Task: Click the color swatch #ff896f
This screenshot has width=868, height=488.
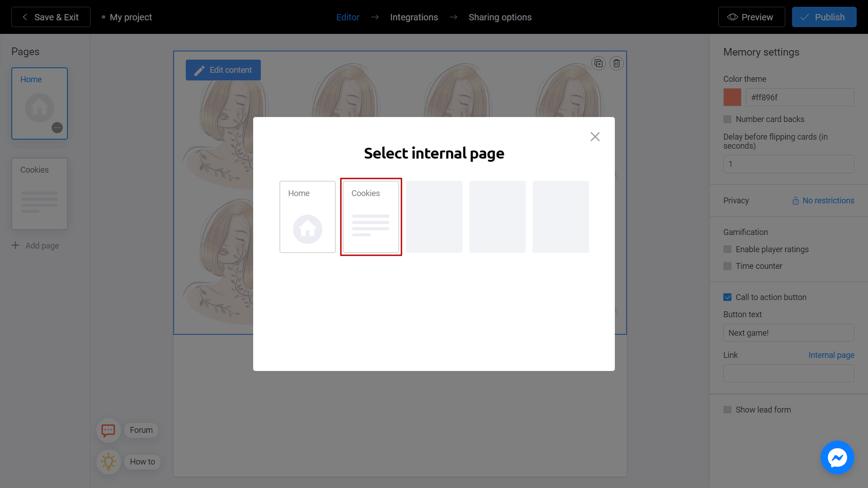Action: coord(732,97)
